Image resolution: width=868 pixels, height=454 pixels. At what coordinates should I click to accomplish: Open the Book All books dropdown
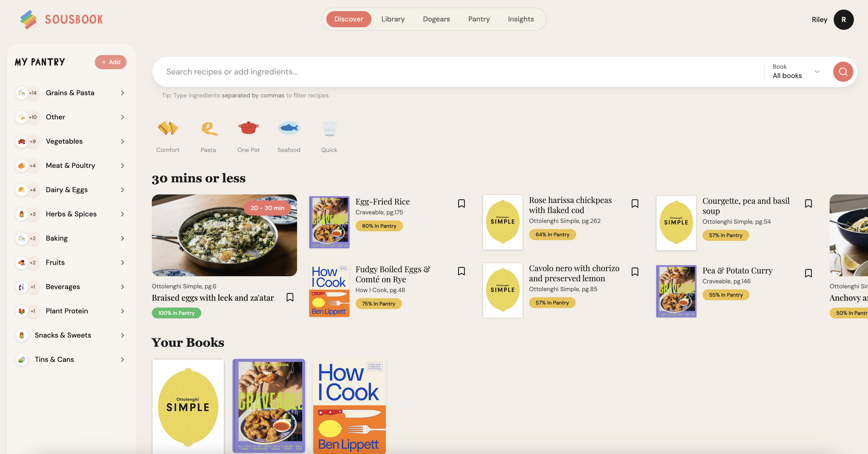795,72
